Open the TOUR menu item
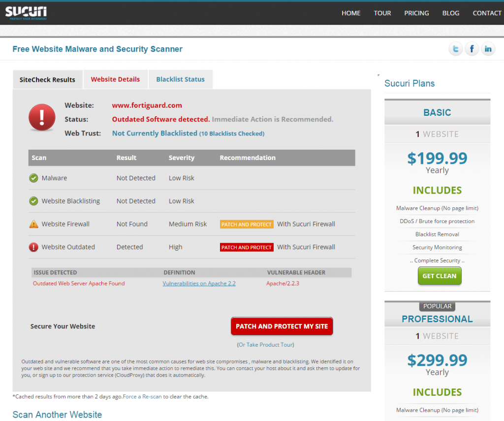 pyautogui.click(x=382, y=13)
